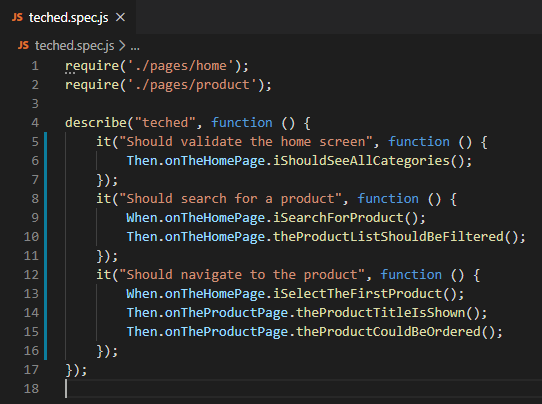Click the Then keyword on line 6
The image size is (542, 404).
pyautogui.click(x=142, y=161)
